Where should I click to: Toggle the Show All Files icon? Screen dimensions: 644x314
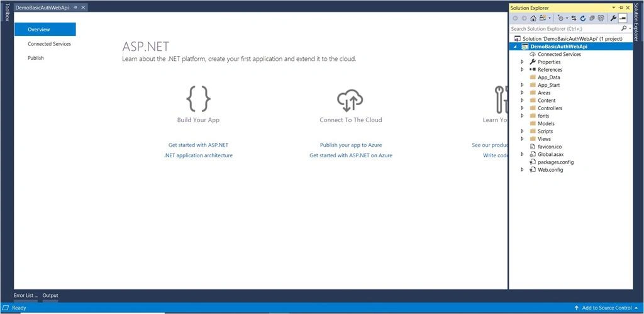pos(601,18)
